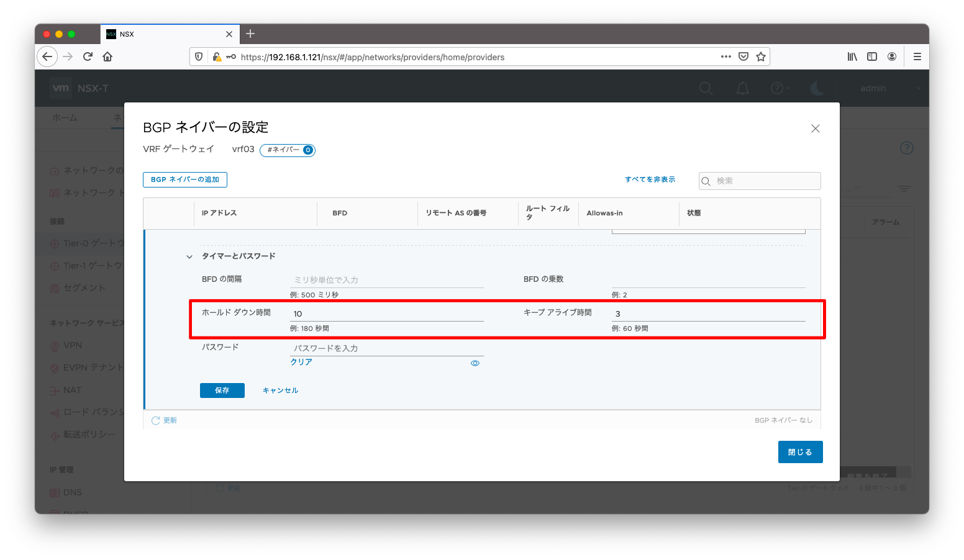The image size is (964, 560).
Task: Click the リモート AS の番号 column header
Action: point(456,213)
